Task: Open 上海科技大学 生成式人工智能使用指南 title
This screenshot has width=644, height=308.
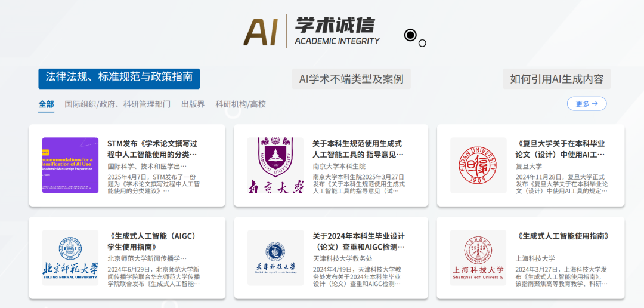Action: pyautogui.click(x=563, y=236)
